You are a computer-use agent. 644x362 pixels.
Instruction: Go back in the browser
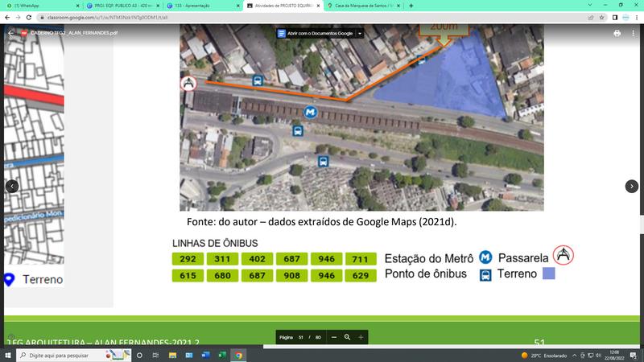pos(7,17)
